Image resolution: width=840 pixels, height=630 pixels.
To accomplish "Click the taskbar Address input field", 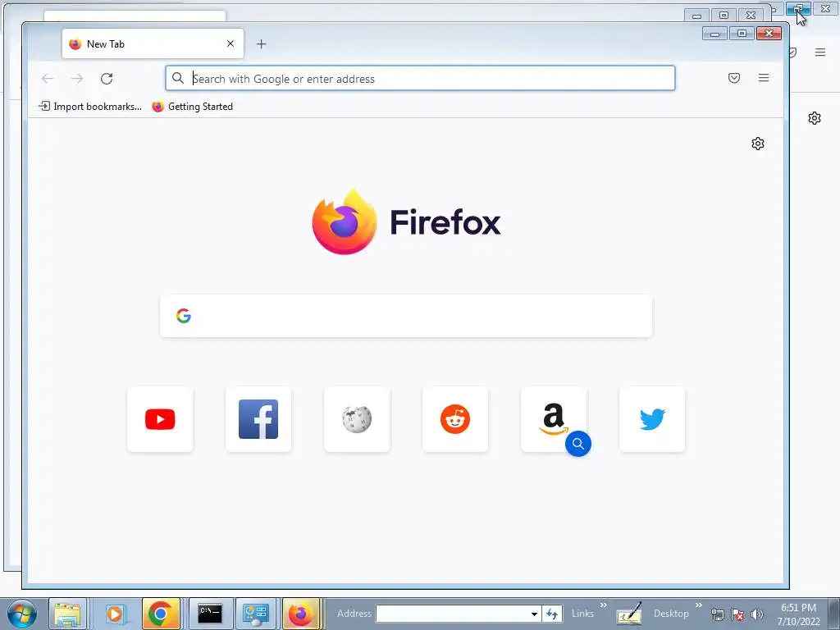I will click(453, 614).
